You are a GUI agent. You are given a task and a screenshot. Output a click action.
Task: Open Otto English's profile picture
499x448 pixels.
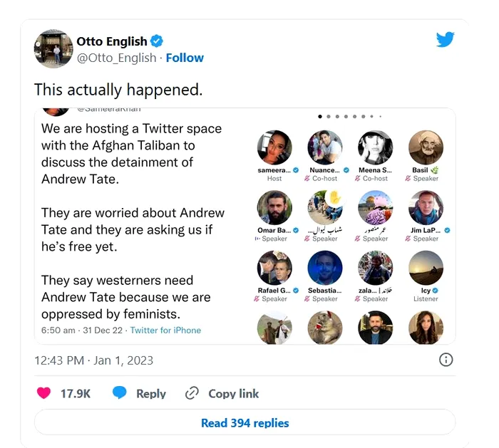tap(53, 48)
